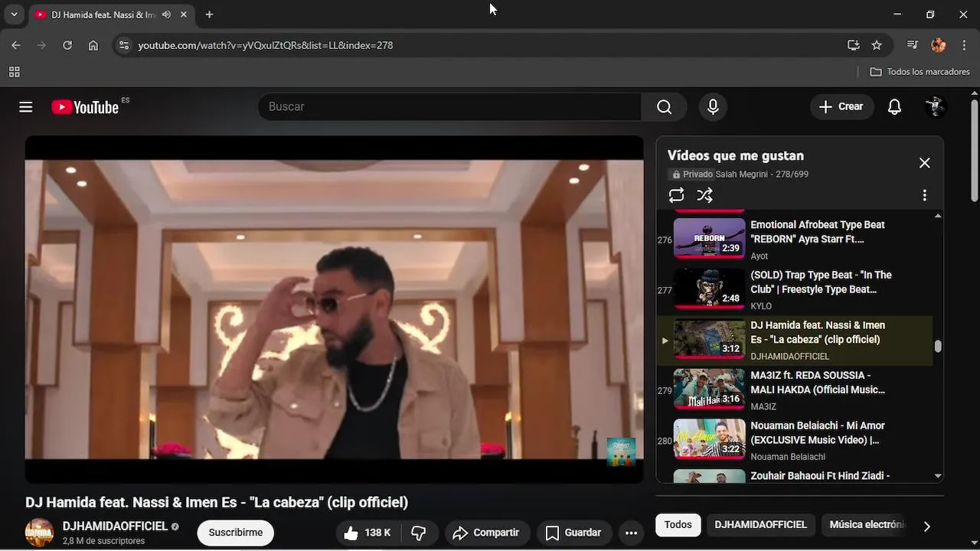Show more filter chips with right arrow

coord(926,526)
